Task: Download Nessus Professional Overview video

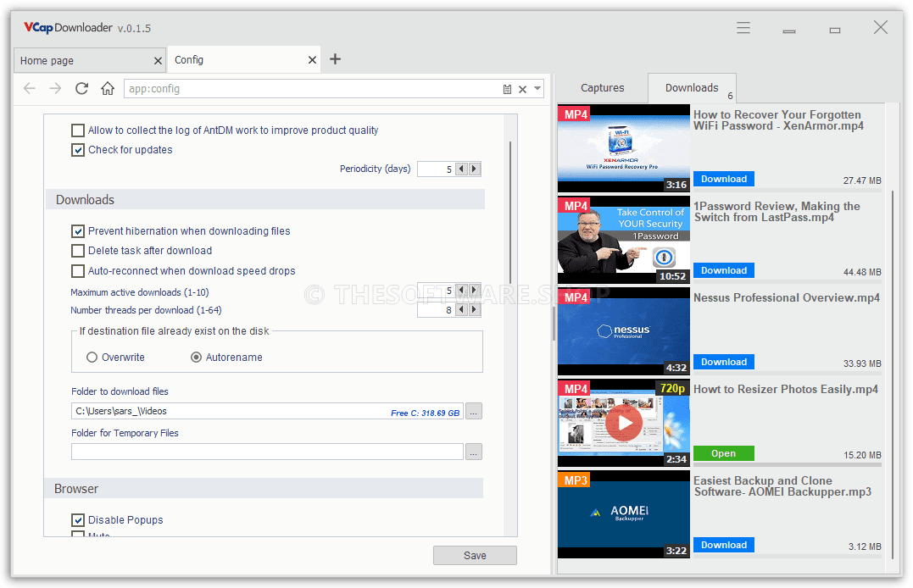Action: [x=724, y=362]
